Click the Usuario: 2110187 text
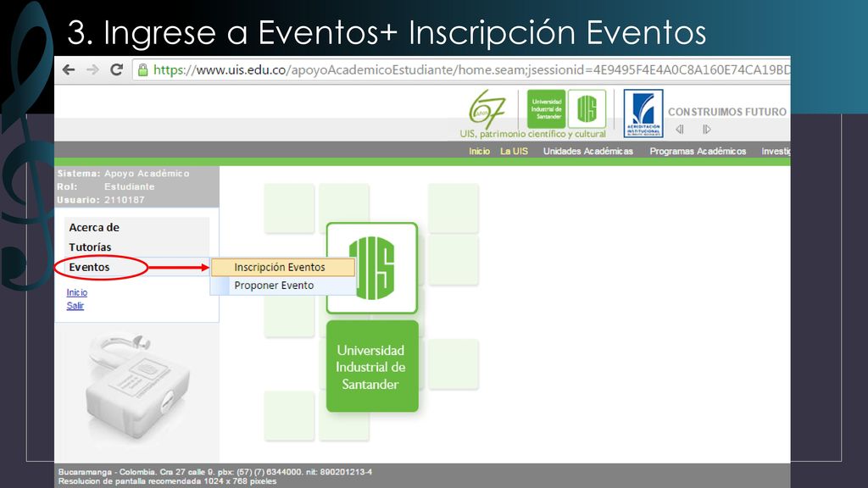This screenshot has width=868, height=488. click(x=101, y=200)
